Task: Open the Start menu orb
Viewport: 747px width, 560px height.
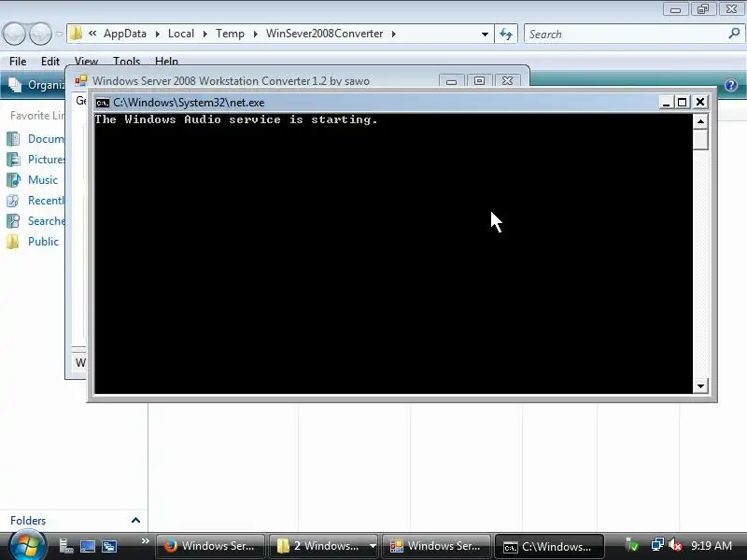Action: pyautogui.click(x=28, y=546)
